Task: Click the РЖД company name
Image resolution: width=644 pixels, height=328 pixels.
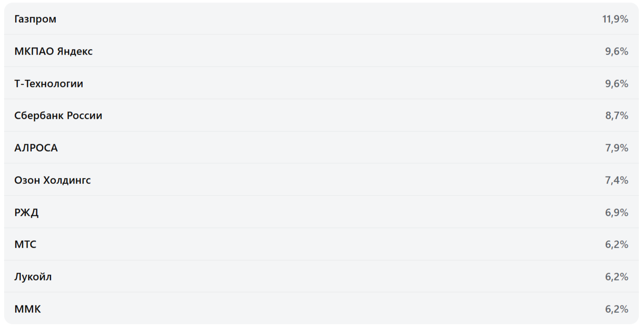Action: pos(26,213)
